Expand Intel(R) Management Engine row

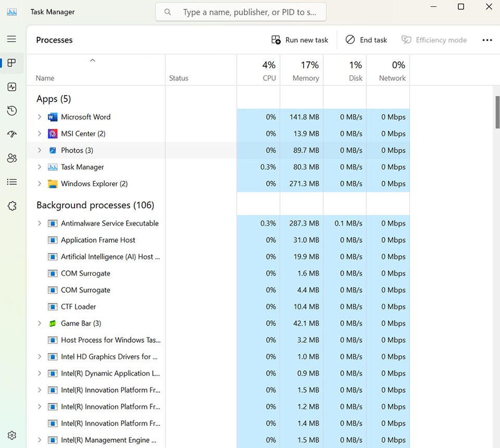point(39,440)
